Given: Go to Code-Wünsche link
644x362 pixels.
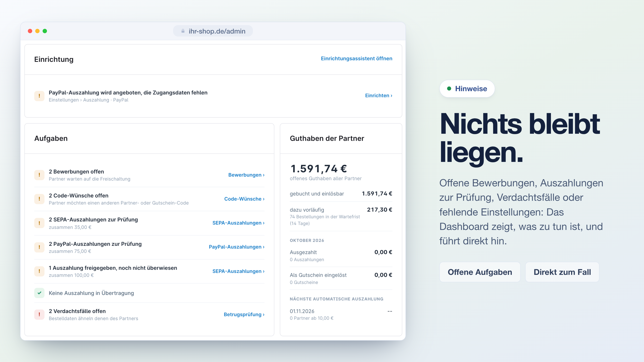Looking at the screenshot, I should tap(244, 199).
